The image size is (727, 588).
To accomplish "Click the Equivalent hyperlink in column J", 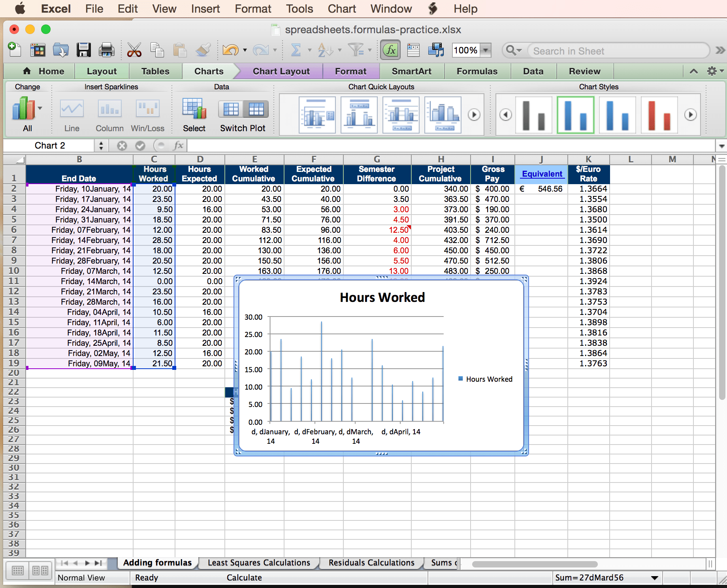I will point(542,174).
